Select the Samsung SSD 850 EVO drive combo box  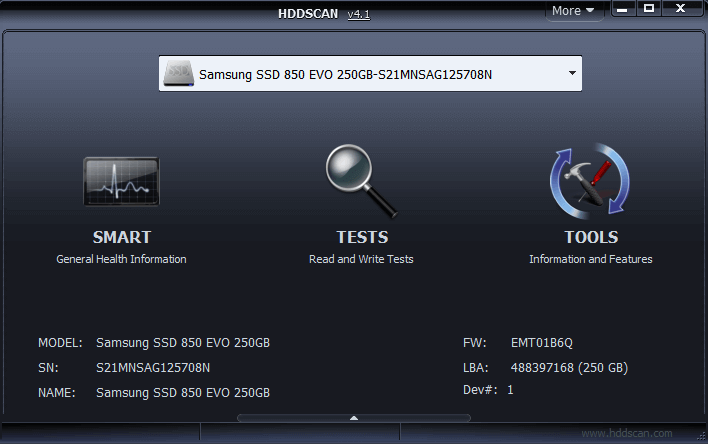click(x=370, y=74)
